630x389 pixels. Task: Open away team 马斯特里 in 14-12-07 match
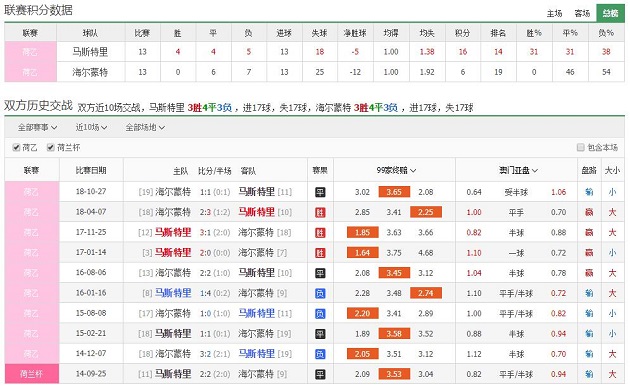pos(257,354)
